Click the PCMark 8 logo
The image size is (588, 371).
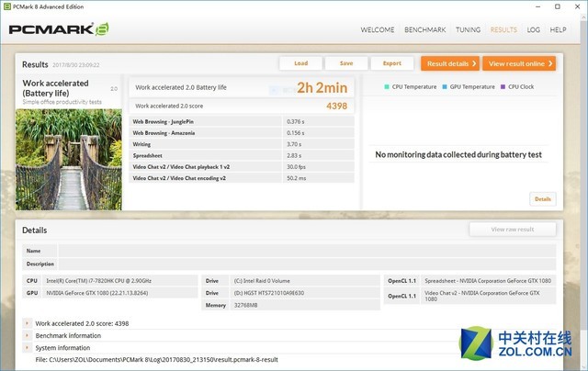58,28
